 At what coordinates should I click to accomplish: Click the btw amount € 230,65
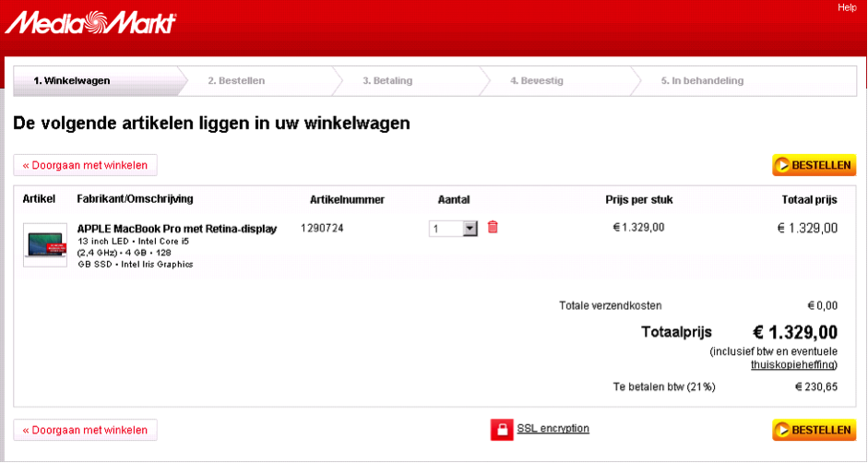point(816,387)
